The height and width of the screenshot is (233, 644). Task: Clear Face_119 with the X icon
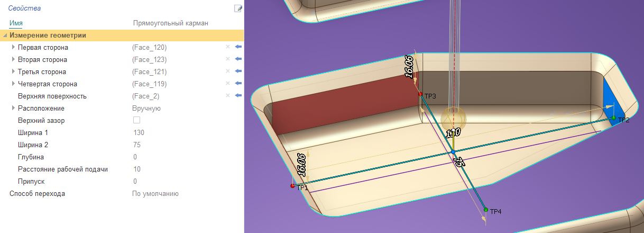pos(228,84)
